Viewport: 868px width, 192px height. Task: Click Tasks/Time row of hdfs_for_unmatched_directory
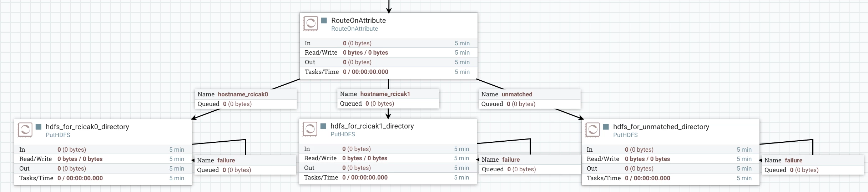coord(670,178)
